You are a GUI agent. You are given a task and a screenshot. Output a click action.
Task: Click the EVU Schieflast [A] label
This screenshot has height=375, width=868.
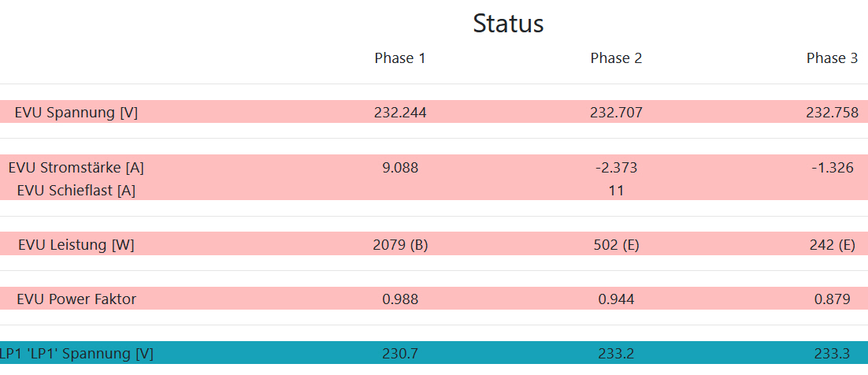76,190
